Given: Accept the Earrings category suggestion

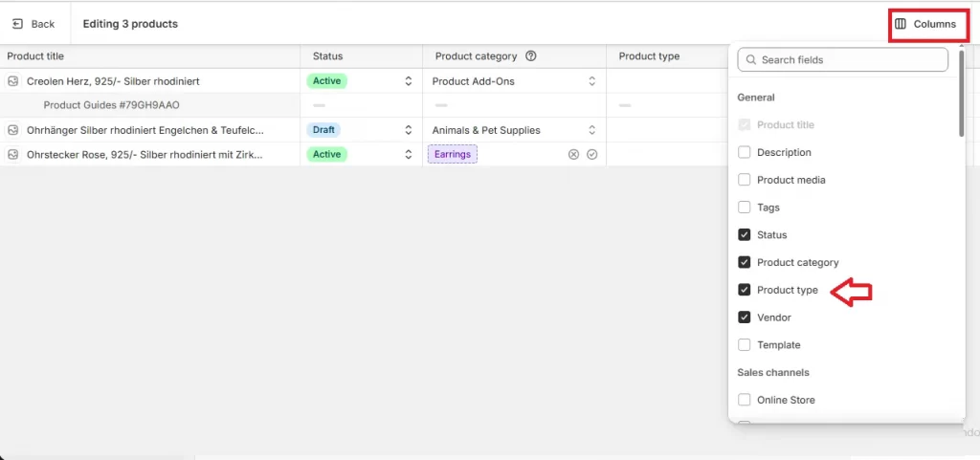Looking at the screenshot, I should 591,154.
